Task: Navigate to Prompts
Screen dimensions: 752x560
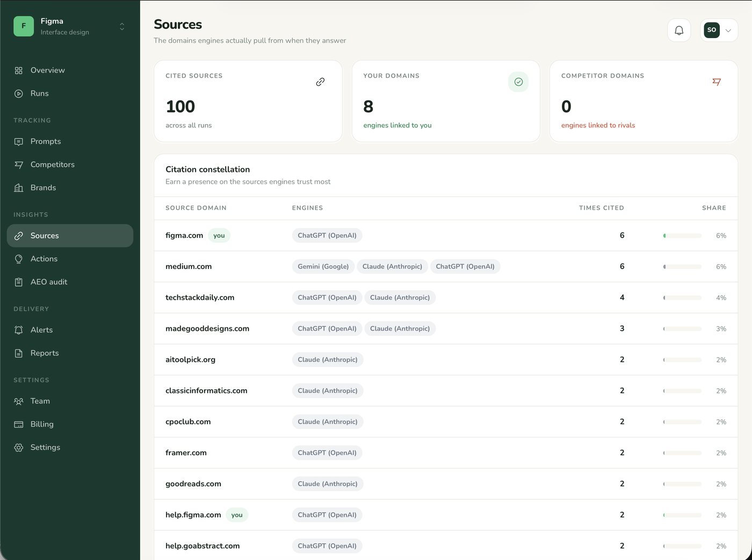Action: pyautogui.click(x=70, y=142)
